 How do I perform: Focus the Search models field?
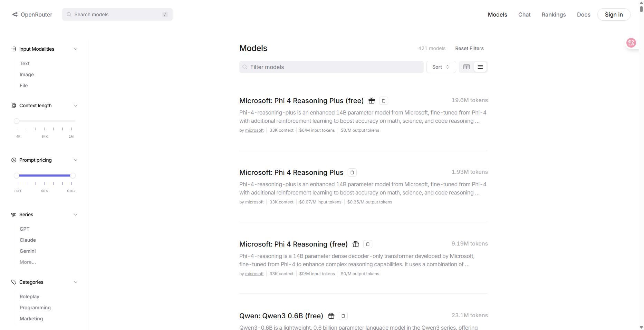click(117, 14)
